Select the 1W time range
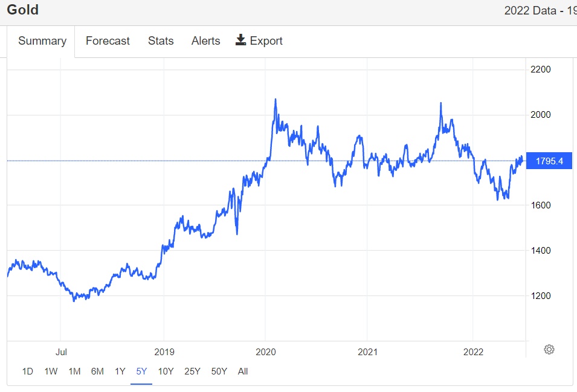This screenshot has width=577, height=392. coord(51,371)
